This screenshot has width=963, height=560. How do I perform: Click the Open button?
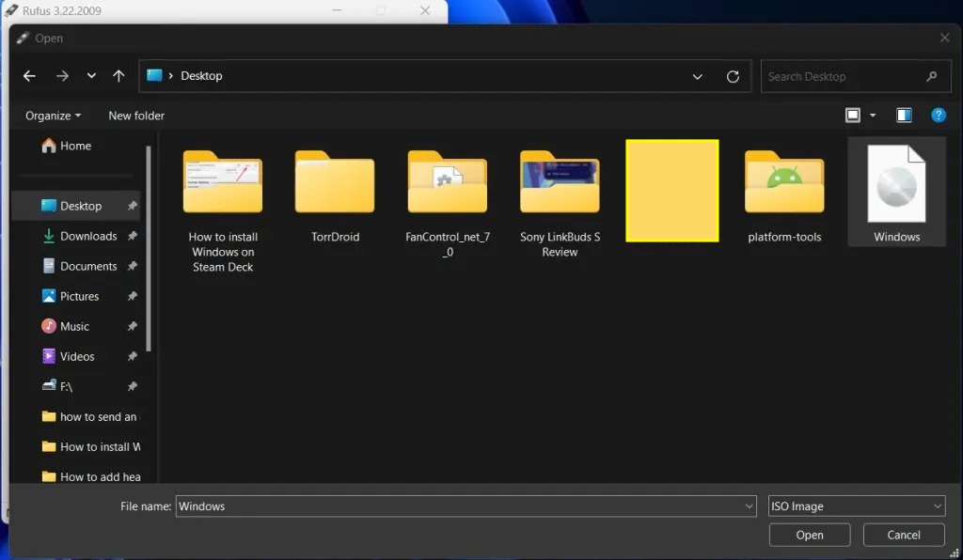click(x=810, y=535)
